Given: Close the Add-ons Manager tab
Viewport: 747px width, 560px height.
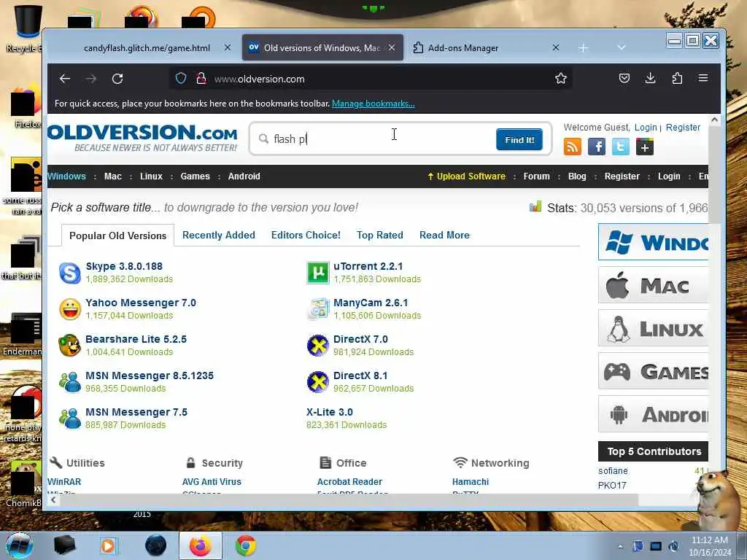Looking at the screenshot, I should [556, 47].
